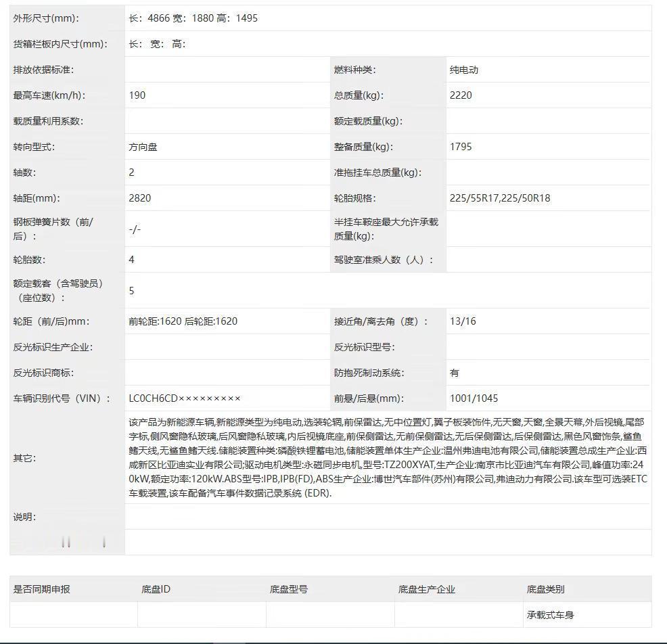Select the 轮距（前/后)mm label
667x644 pixels.
click(51, 321)
